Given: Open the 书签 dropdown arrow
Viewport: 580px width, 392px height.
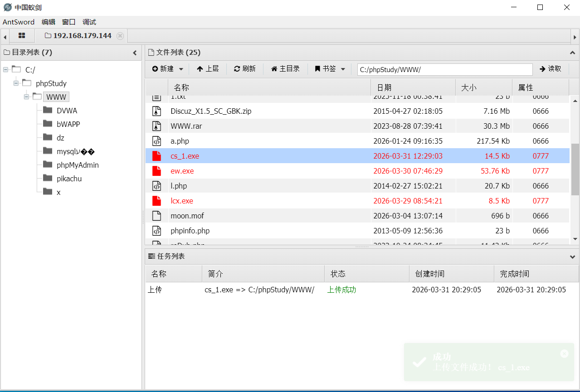Looking at the screenshot, I should [343, 69].
